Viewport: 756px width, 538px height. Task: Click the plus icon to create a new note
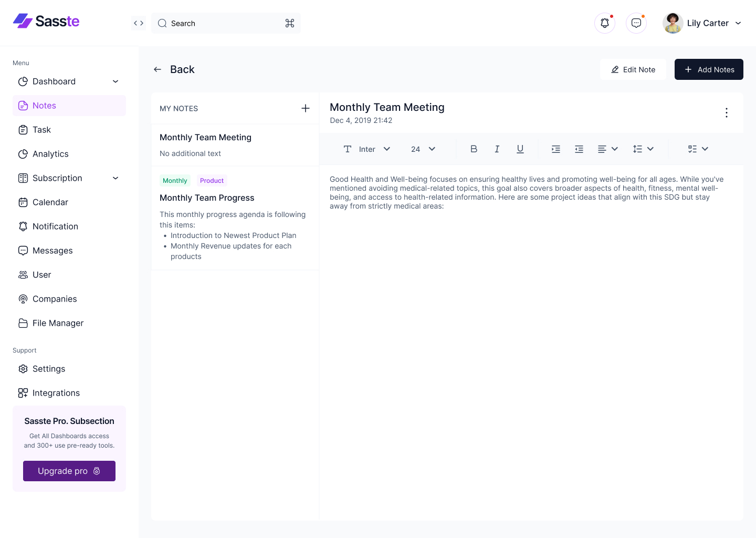305,108
